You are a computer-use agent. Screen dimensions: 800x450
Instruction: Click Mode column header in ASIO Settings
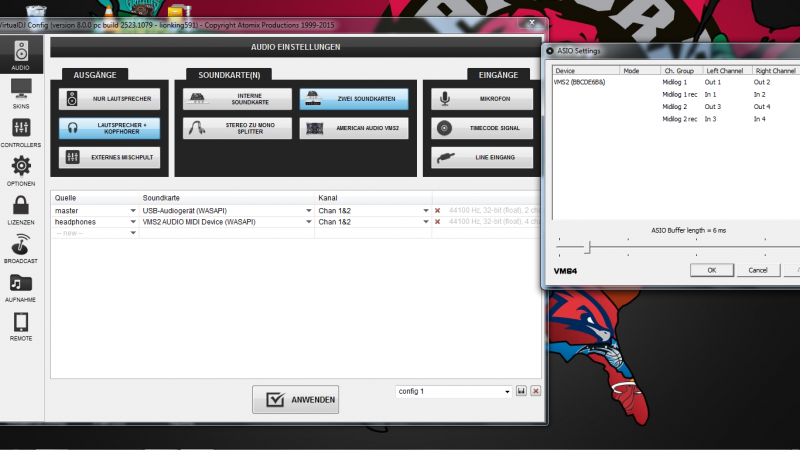point(640,71)
